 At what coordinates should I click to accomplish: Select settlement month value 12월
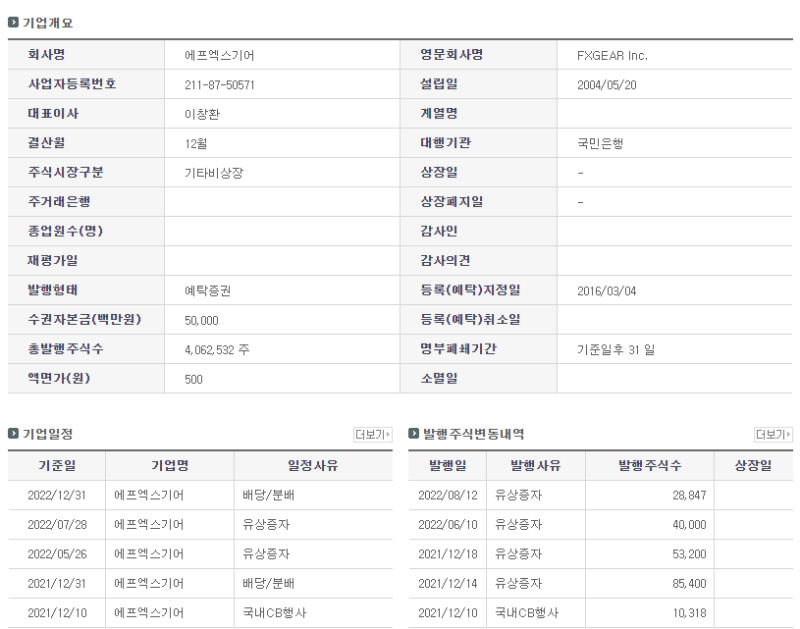pyautogui.click(x=195, y=143)
